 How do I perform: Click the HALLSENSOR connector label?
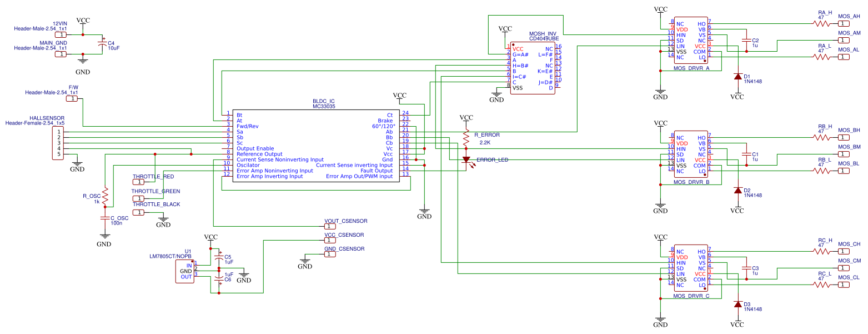47,118
